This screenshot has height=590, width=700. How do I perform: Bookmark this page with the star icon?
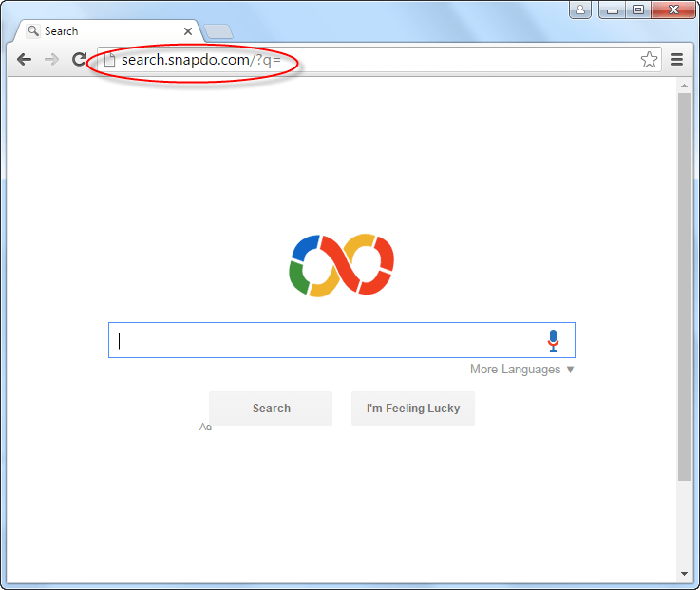coord(649,60)
